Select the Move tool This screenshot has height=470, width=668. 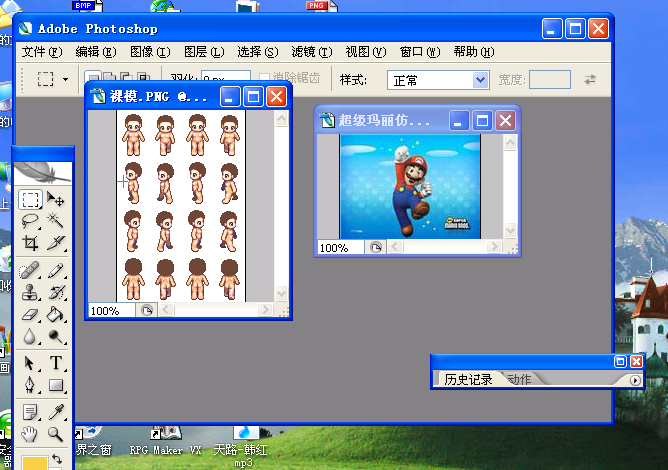55,199
